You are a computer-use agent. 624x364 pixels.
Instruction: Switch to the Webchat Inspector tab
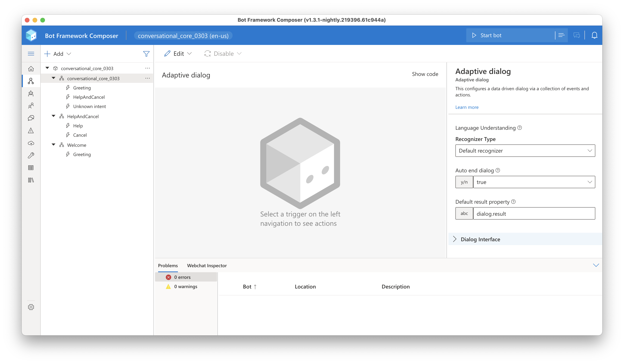(x=207, y=265)
